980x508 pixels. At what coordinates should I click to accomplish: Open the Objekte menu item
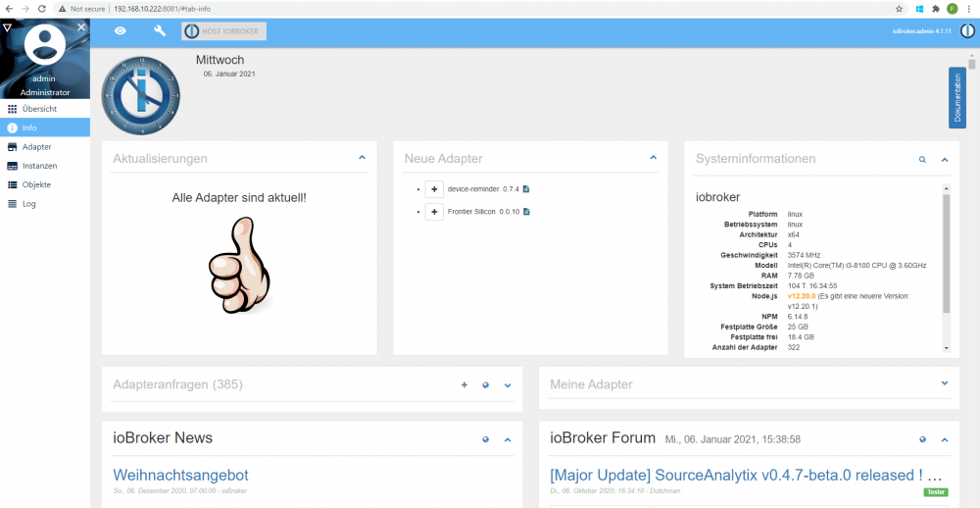(x=45, y=184)
